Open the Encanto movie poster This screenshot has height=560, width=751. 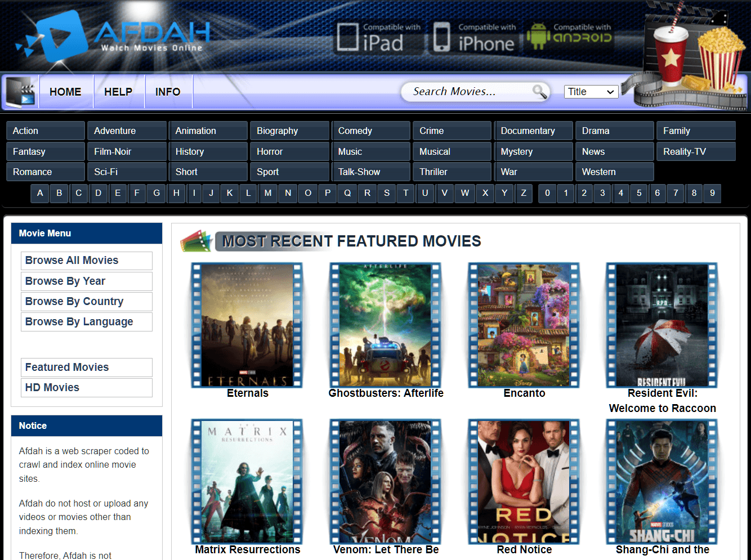coord(524,325)
